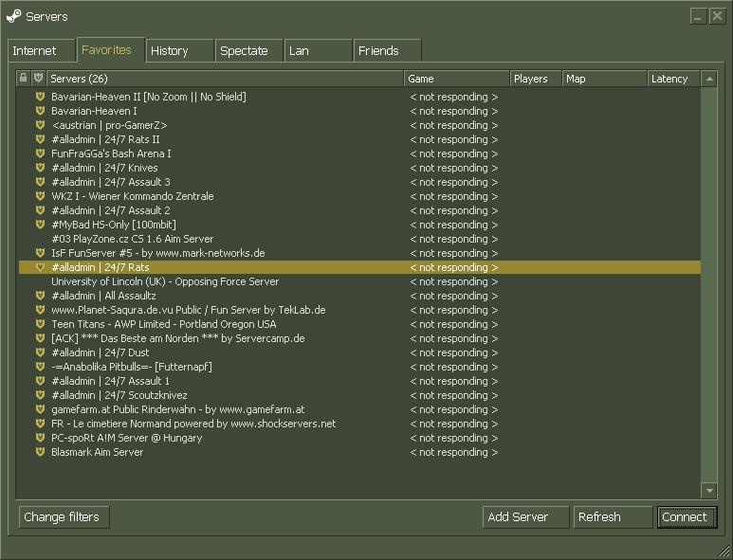733x560 pixels.
Task: Click VAC shield beside All Assaultz
Action: point(40,296)
